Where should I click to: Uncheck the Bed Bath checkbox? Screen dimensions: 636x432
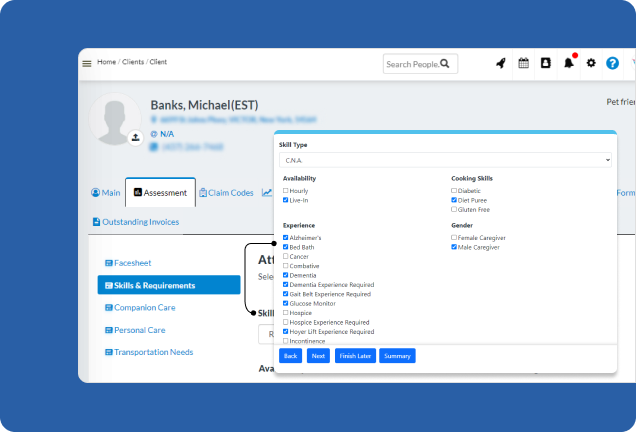[286, 247]
